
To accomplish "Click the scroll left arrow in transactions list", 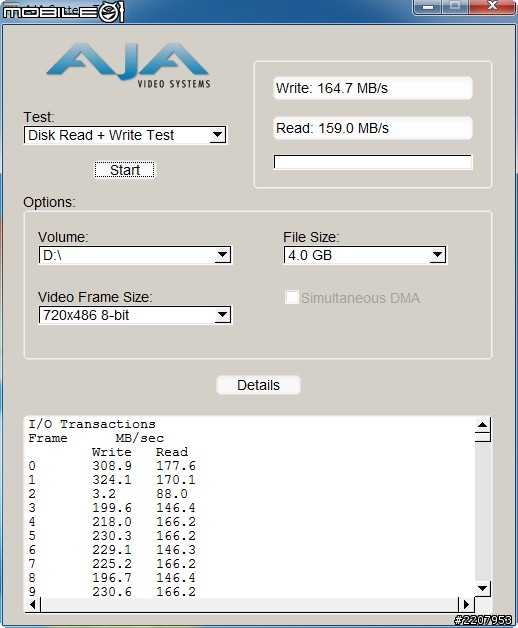I will coord(33,604).
